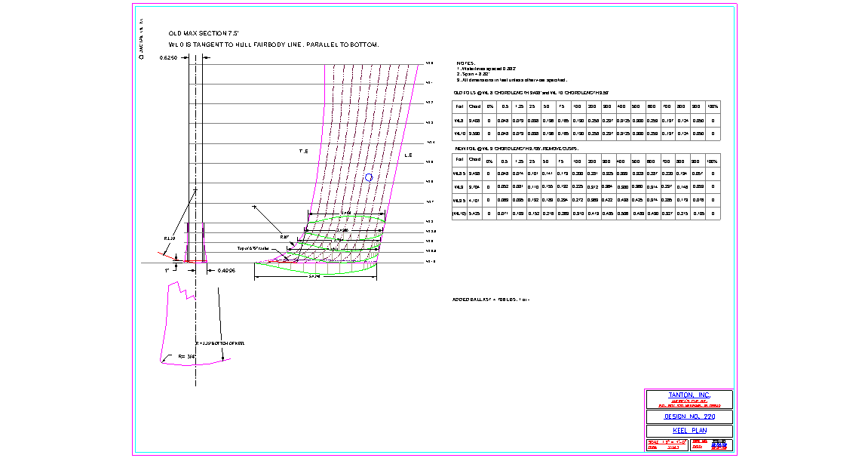The image size is (868, 458).
Task: Select the 4.101 chord value cell
Action: pyautogui.click(x=474, y=201)
